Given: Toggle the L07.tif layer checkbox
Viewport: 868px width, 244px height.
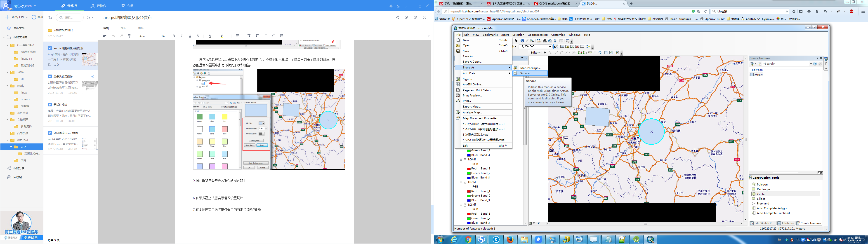Looking at the screenshot, I should tap(465, 182).
